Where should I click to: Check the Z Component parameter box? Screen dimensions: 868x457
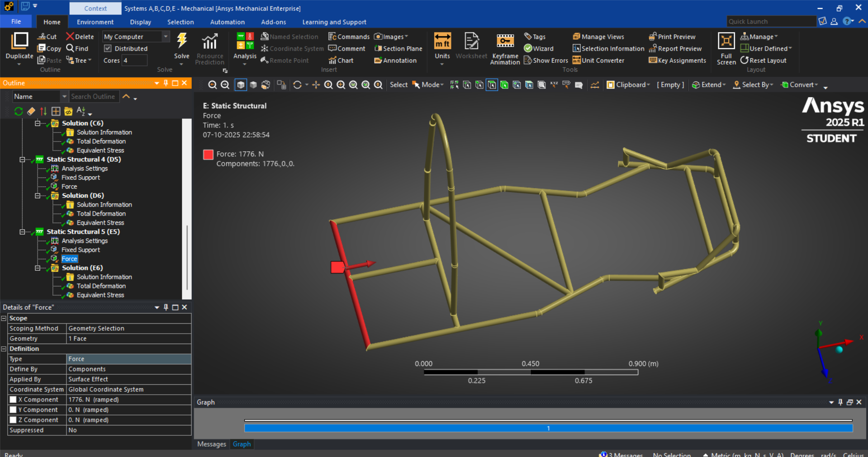[13, 420]
